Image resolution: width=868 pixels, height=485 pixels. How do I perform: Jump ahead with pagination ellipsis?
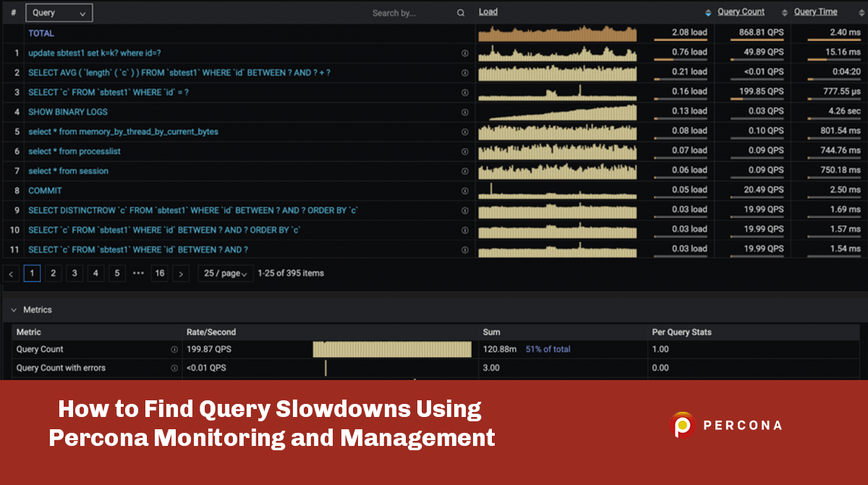click(x=138, y=274)
